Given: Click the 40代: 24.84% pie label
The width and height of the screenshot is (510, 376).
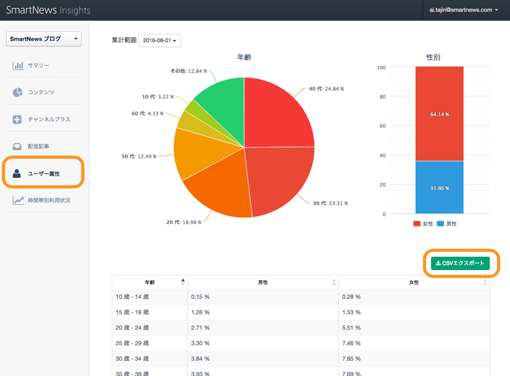Looking at the screenshot, I should tap(326, 89).
